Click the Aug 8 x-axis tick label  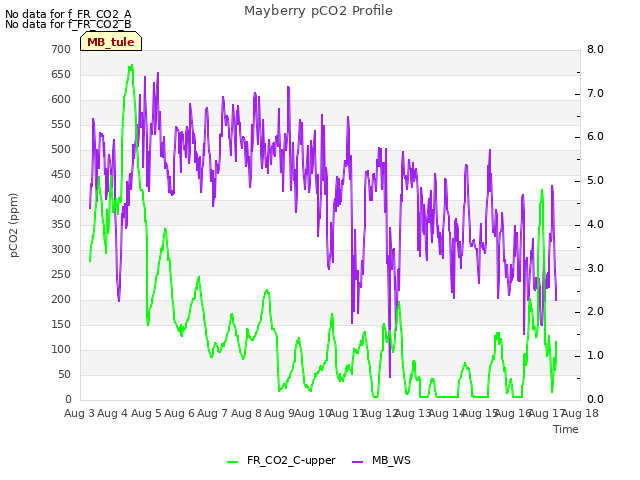pyautogui.click(x=246, y=413)
